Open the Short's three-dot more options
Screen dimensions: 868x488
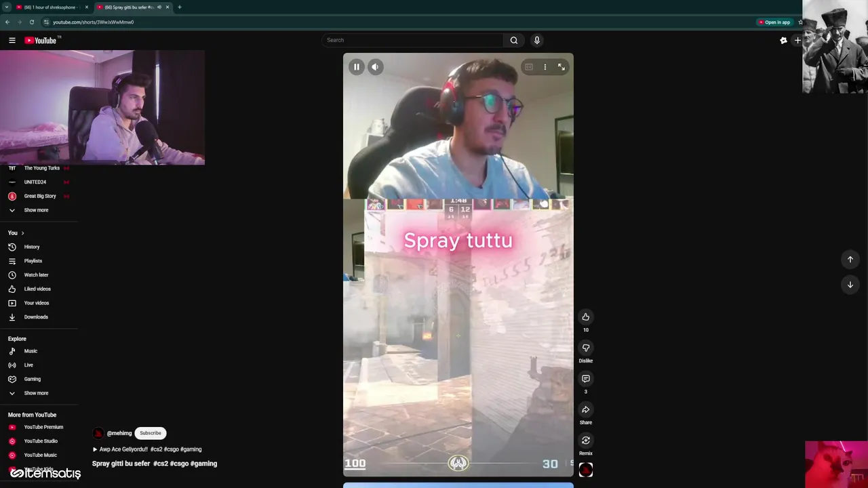[x=545, y=67]
